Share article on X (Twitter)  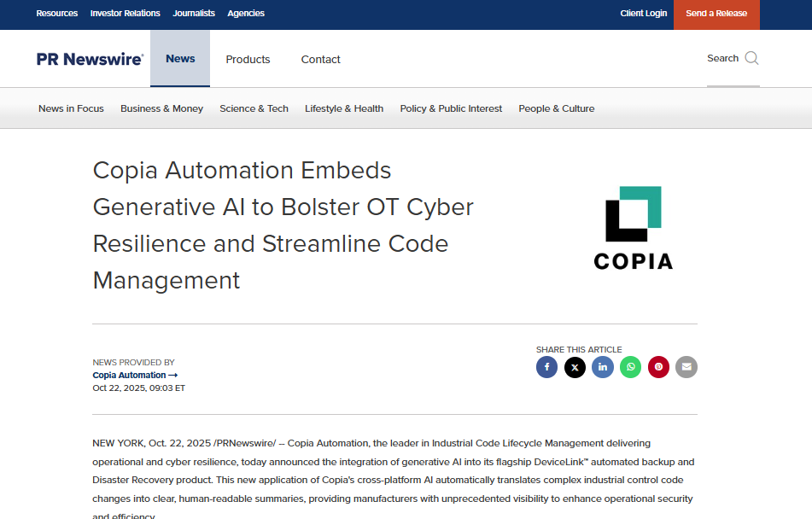pyautogui.click(x=575, y=367)
